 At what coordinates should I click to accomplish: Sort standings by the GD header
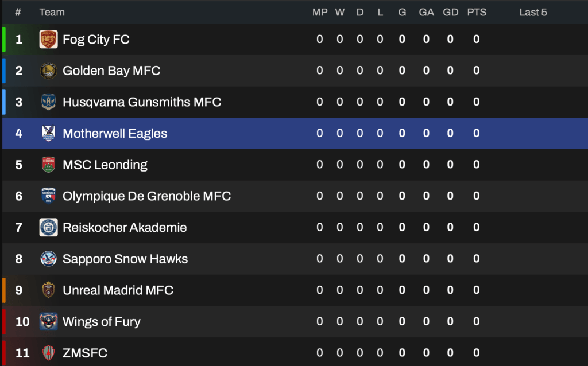pyautogui.click(x=451, y=12)
